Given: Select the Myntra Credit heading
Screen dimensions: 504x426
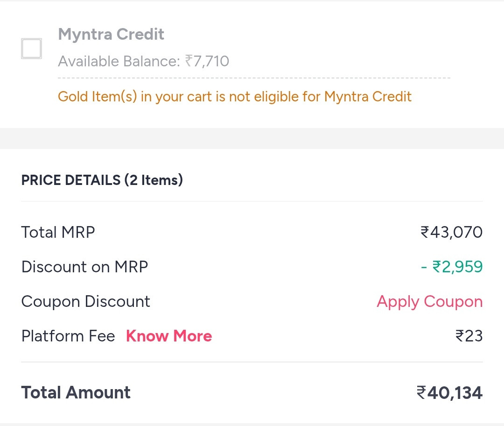Looking at the screenshot, I should point(111,35).
